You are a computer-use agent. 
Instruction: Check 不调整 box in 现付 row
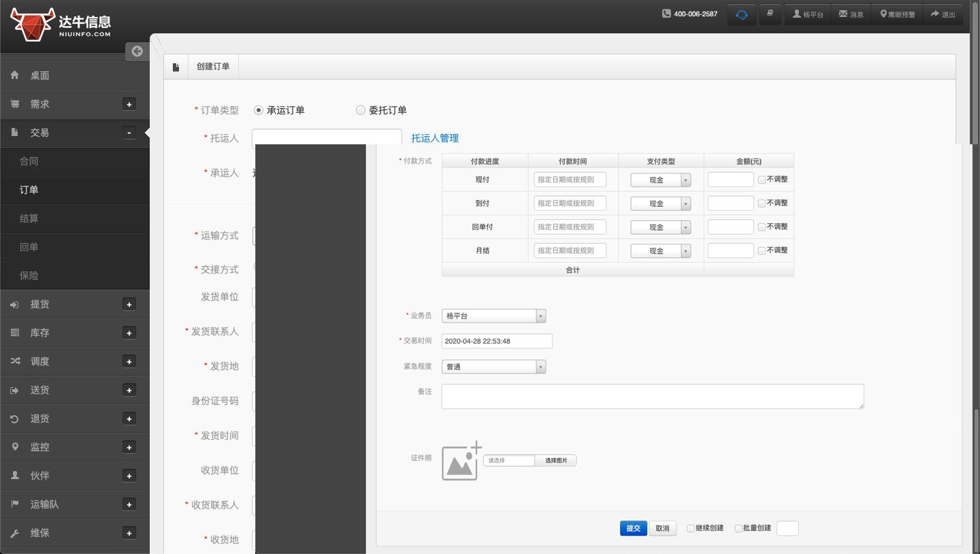pyautogui.click(x=762, y=180)
